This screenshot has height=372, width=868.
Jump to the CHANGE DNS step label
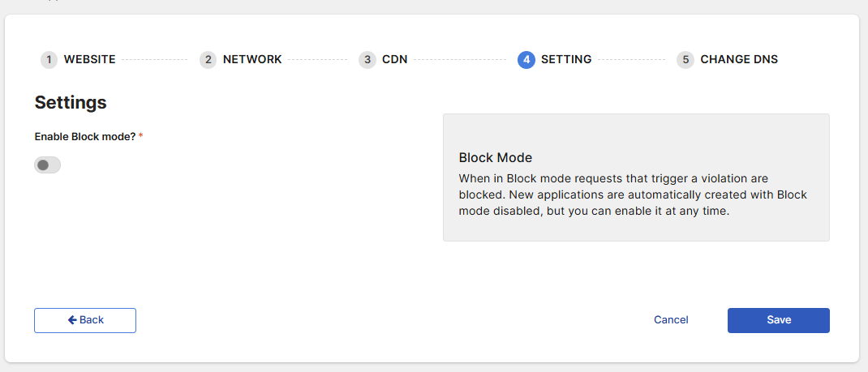tap(738, 59)
